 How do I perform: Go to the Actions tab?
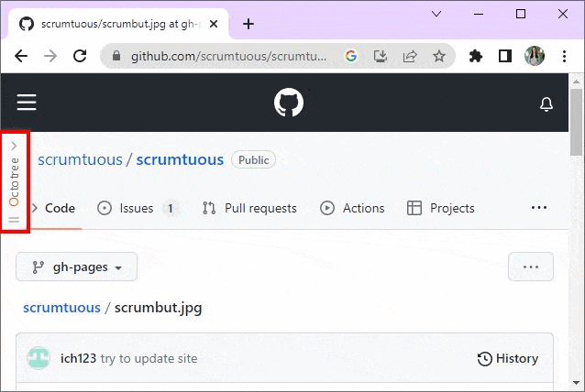tap(352, 208)
